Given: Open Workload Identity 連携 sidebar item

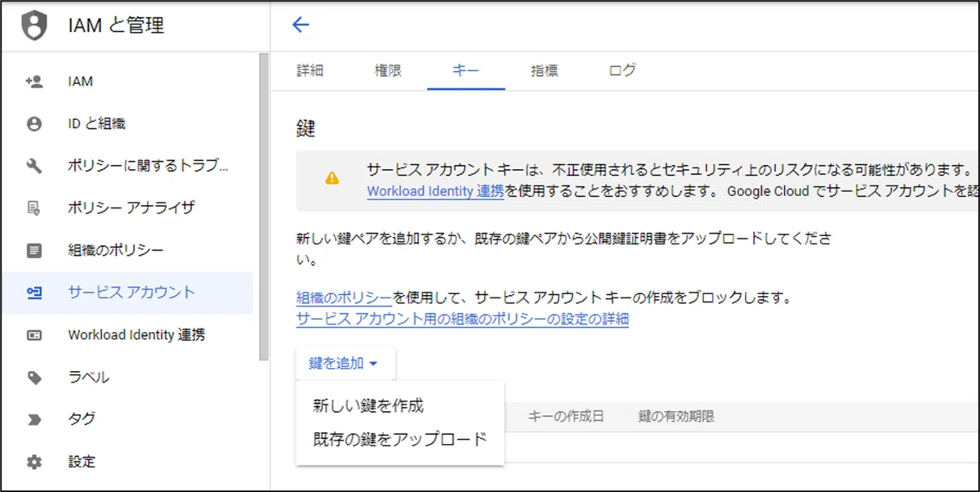Looking at the screenshot, I should click(x=127, y=335).
